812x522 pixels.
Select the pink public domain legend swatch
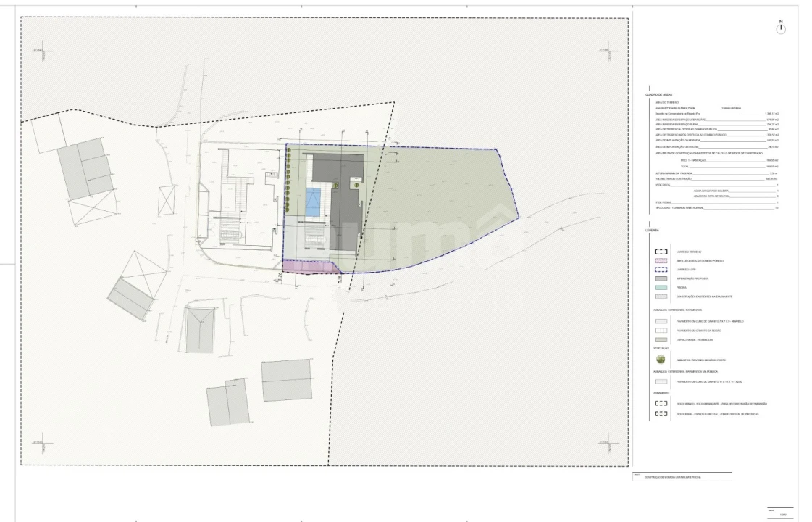coord(661,260)
